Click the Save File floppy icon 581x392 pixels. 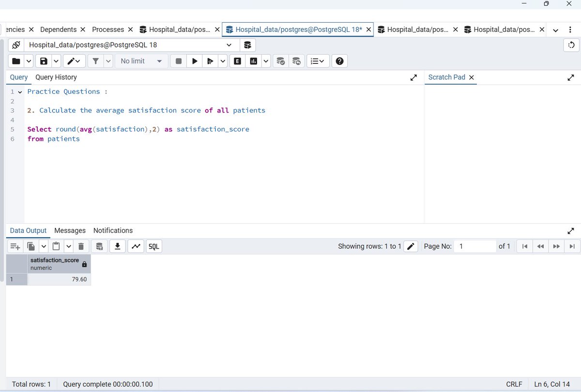(x=44, y=61)
